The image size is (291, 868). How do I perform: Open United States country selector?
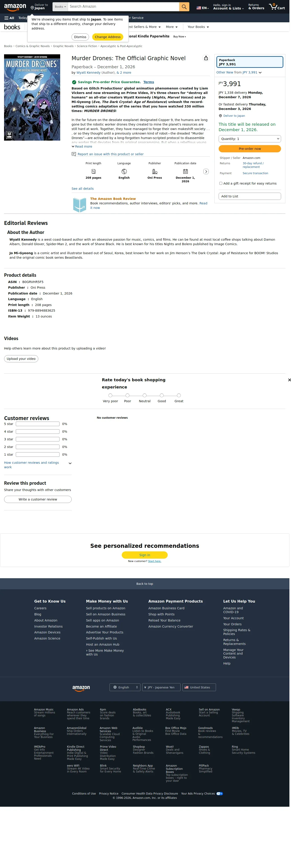[x=199, y=687]
